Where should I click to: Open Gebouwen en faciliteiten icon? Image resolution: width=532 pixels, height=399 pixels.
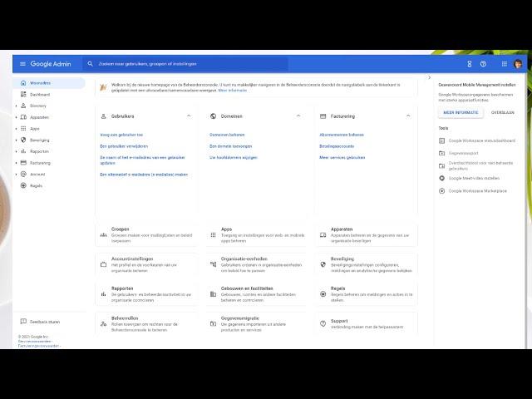[x=213, y=294]
